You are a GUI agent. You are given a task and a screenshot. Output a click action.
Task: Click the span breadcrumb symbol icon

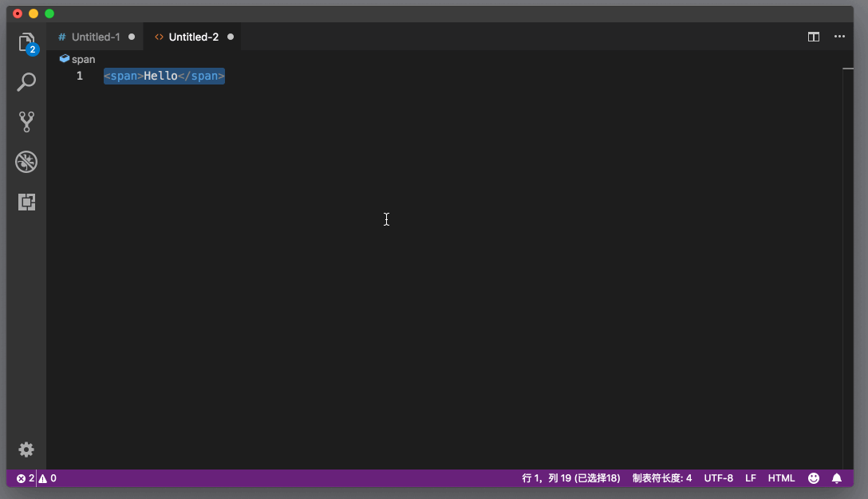[64, 59]
